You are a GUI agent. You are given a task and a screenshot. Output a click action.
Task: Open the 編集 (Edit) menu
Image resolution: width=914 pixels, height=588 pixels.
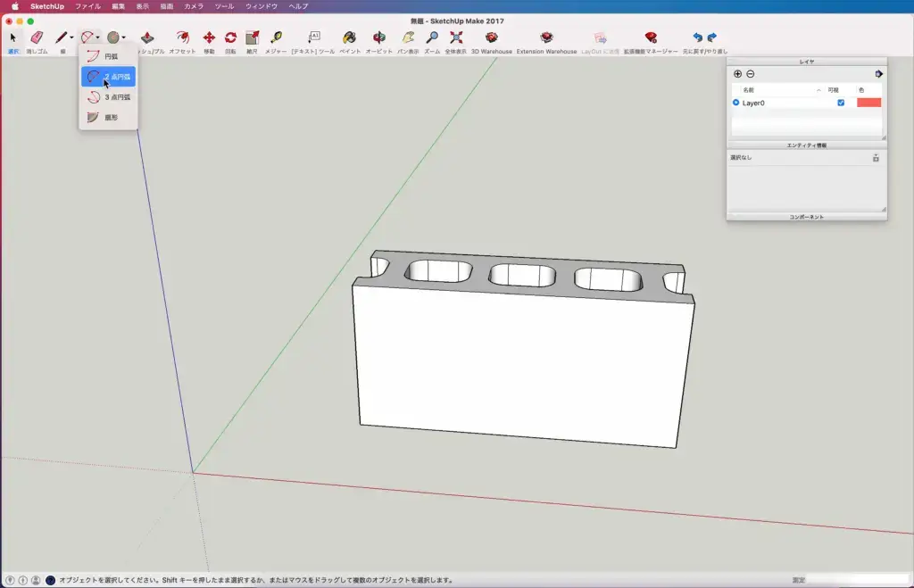tap(119, 6)
